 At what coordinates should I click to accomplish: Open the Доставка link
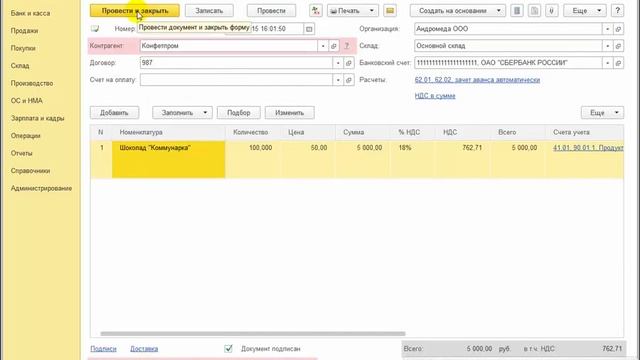(144, 349)
